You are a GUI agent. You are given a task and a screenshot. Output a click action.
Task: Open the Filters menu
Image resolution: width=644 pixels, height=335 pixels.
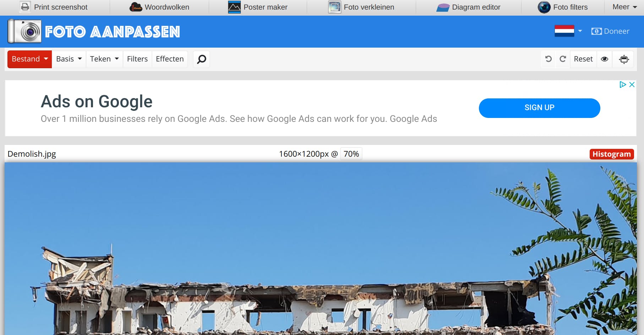pyautogui.click(x=137, y=59)
